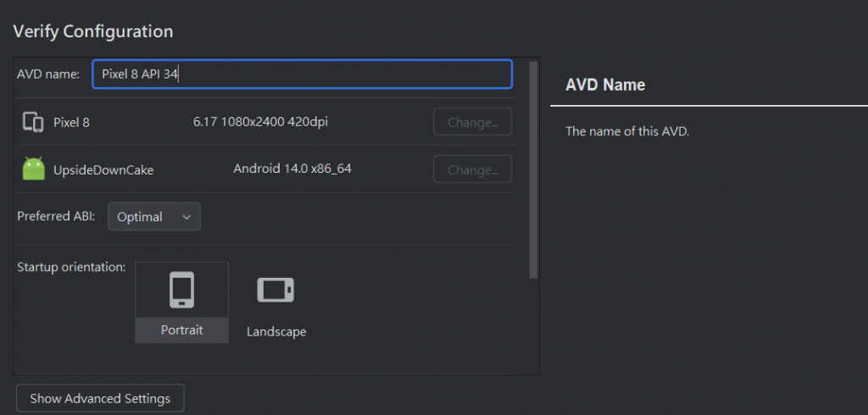
Task: Click the 'Android 14.0 x86_64' text
Action: (292, 169)
